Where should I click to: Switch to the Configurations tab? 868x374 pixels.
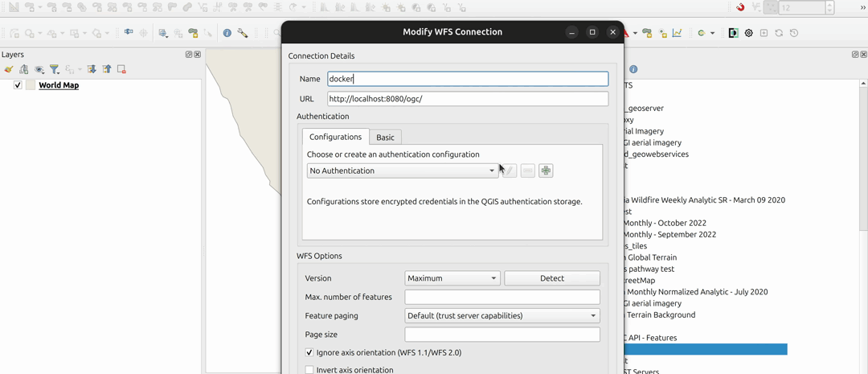[335, 137]
